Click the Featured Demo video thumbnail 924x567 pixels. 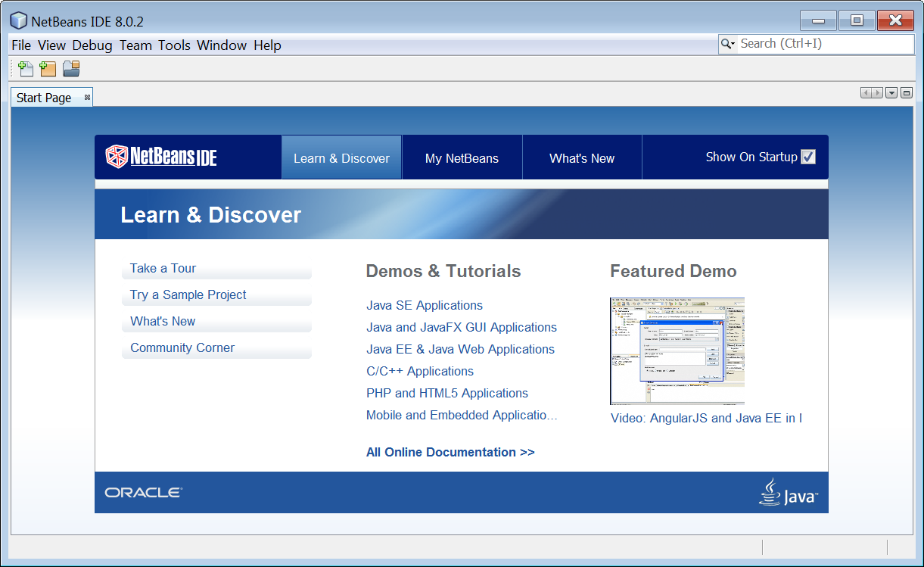pyautogui.click(x=677, y=351)
